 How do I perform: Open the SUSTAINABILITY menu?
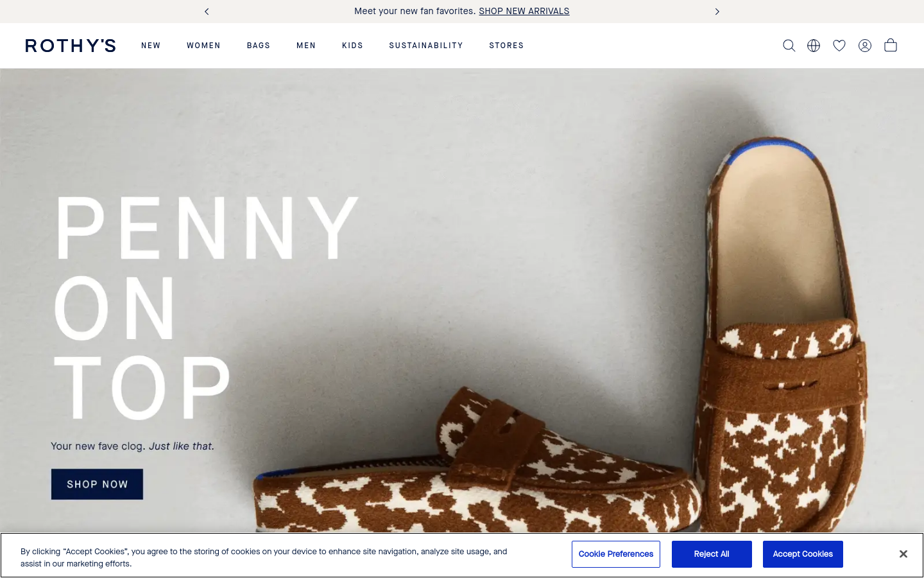pos(426,46)
